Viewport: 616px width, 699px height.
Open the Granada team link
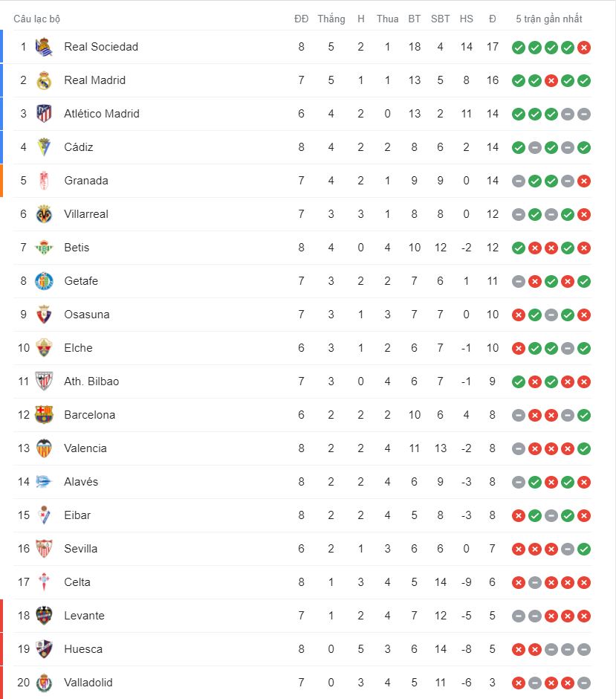pyautogui.click(x=86, y=181)
